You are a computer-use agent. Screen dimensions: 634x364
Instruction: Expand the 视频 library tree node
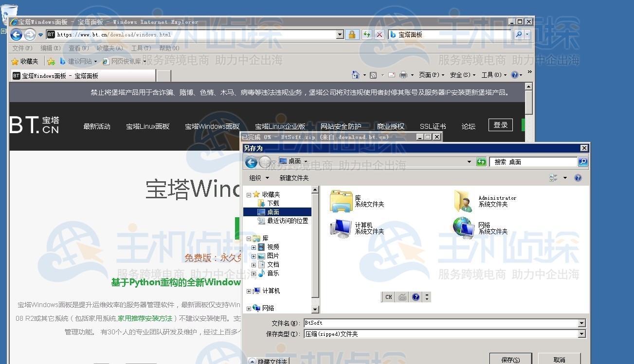[254, 247]
